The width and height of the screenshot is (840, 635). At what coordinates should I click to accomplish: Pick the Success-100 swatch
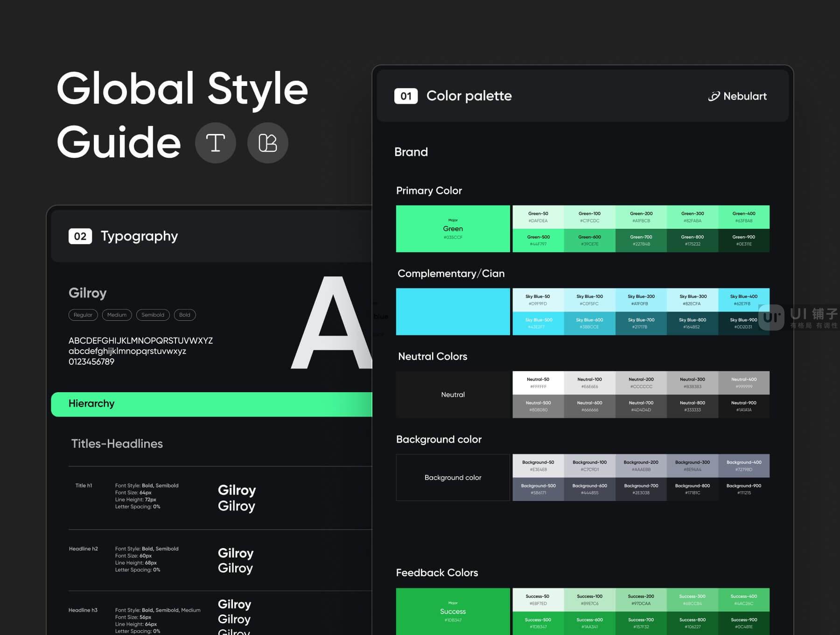(590, 600)
